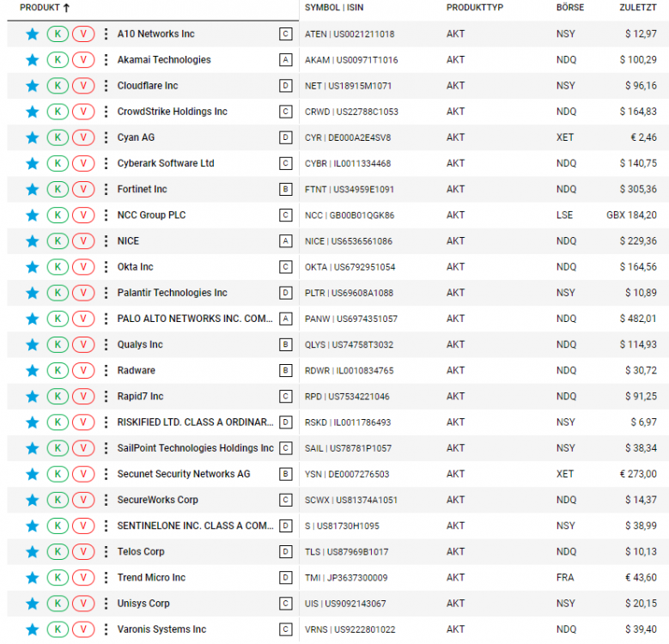Sell Palantir Technologies with V icon
669x644 pixels.
click(83, 293)
